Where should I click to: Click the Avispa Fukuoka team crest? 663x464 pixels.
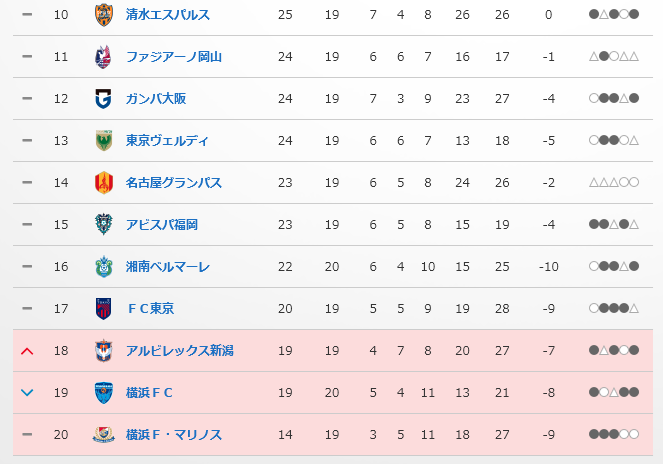click(x=103, y=225)
